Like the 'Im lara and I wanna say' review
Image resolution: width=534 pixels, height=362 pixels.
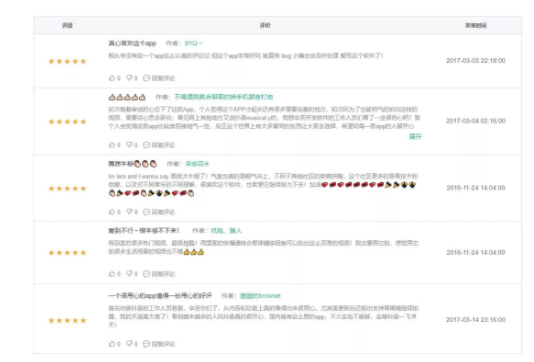click(112, 211)
